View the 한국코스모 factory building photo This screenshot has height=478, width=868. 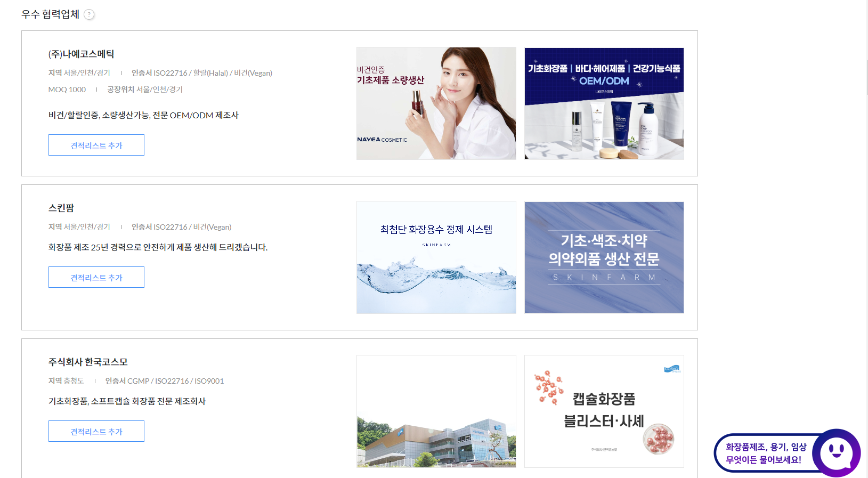pos(436,411)
